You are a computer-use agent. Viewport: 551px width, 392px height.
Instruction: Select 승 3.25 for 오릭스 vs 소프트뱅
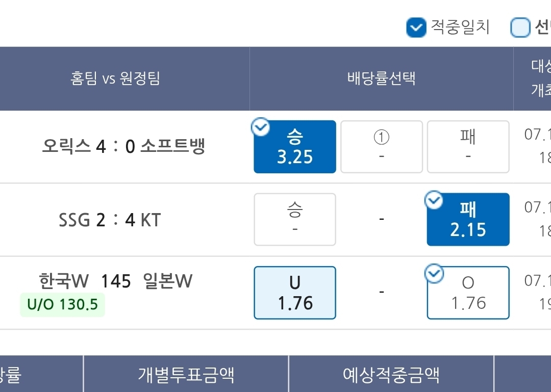(x=295, y=147)
